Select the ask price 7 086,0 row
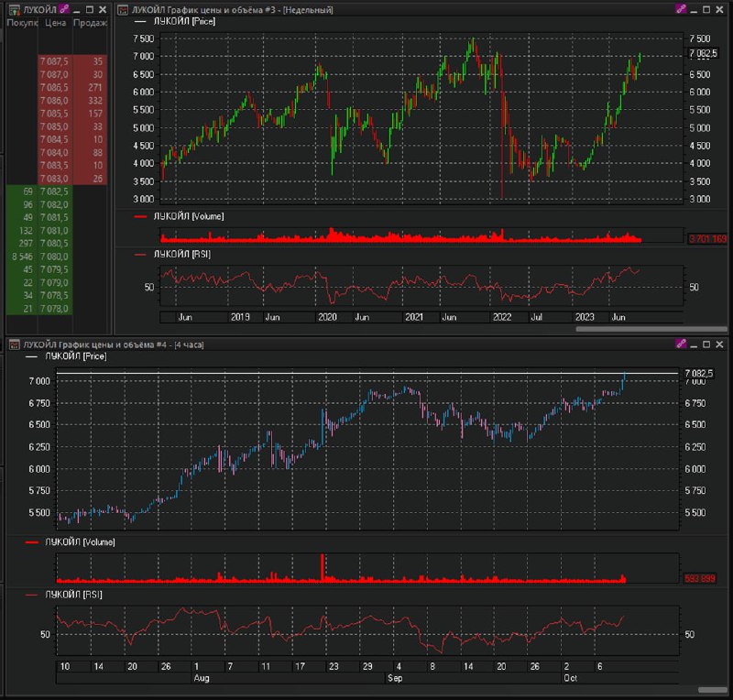 (54, 101)
